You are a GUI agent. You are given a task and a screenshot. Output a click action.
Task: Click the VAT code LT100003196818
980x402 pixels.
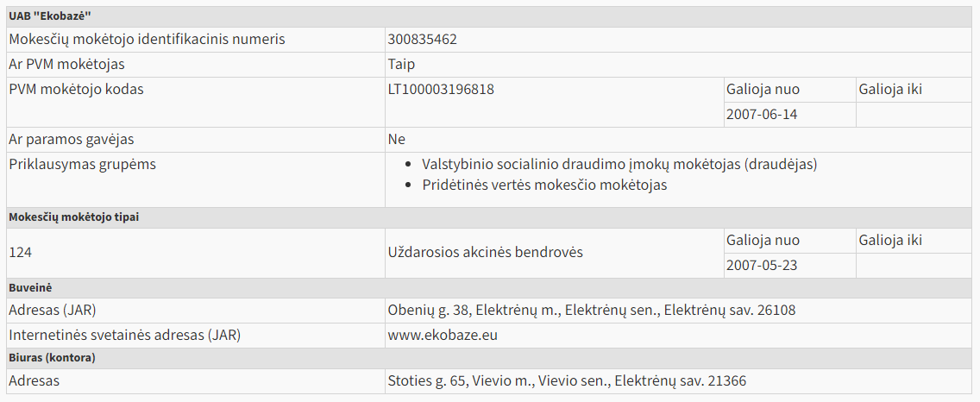tap(441, 90)
